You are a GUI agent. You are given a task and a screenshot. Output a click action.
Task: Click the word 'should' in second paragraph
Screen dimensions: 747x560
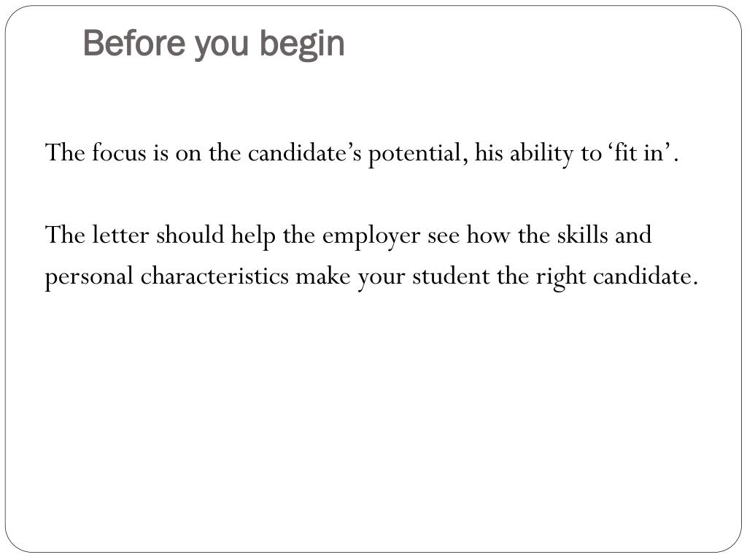190,236
